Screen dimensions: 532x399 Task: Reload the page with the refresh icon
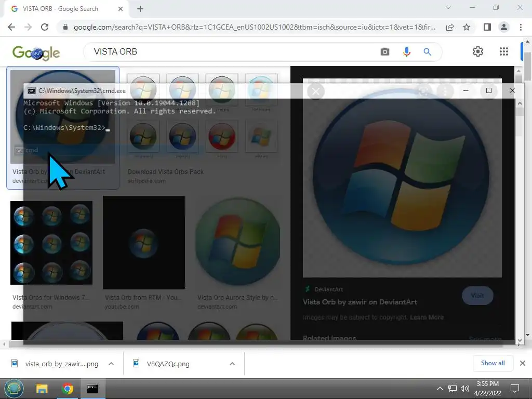45,27
